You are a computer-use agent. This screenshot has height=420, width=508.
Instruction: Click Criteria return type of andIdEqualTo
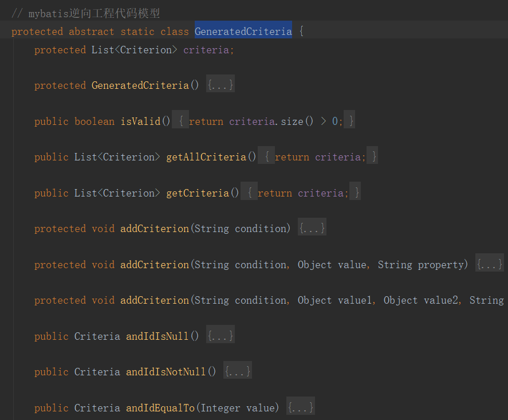click(97, 408)
